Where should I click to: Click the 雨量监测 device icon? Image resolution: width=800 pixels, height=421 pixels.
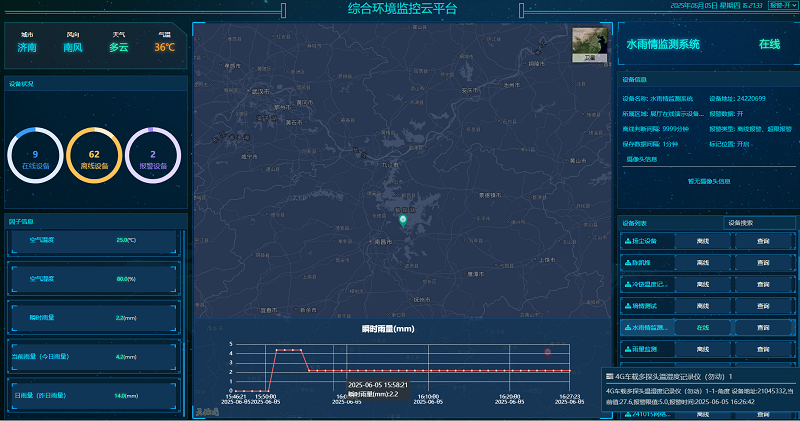click(x=626, y=349)
